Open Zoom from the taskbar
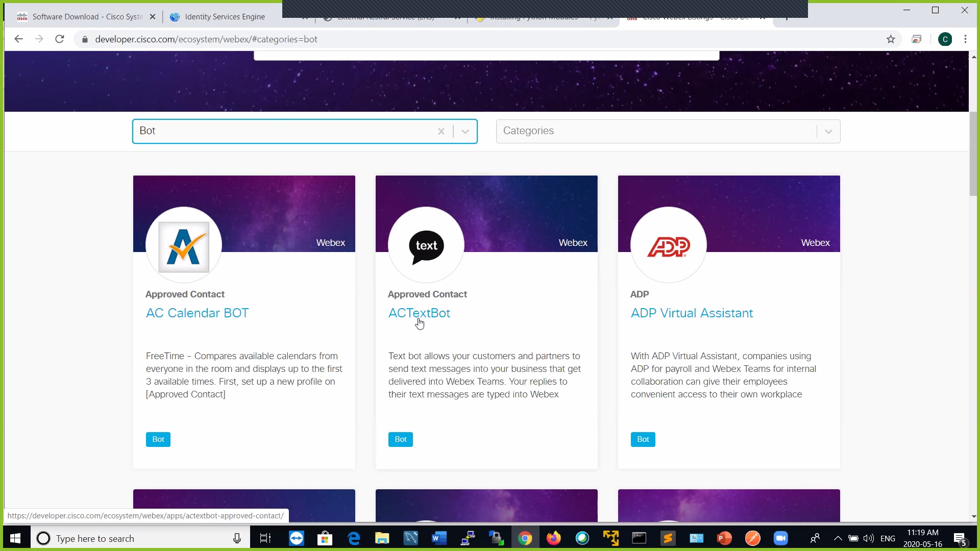980x551 pixels. pos(780,538)
